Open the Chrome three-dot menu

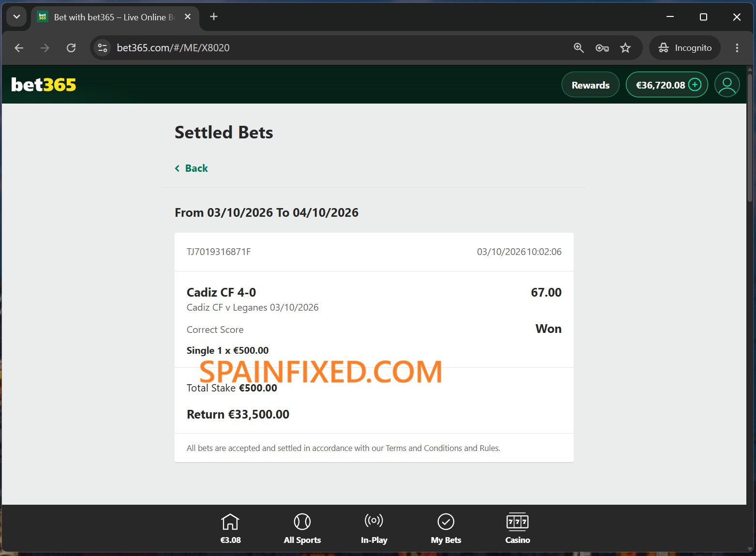click(x=737, y=48)
